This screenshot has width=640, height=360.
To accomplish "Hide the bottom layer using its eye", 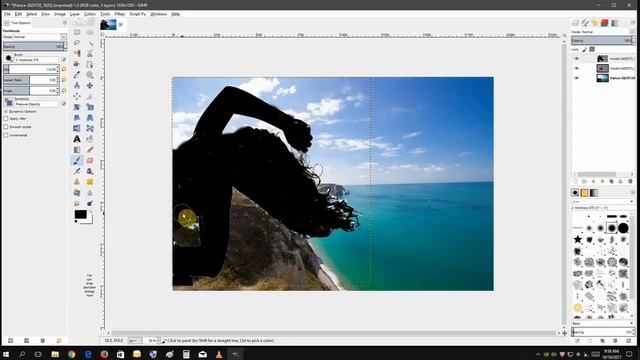I will 577,78.
